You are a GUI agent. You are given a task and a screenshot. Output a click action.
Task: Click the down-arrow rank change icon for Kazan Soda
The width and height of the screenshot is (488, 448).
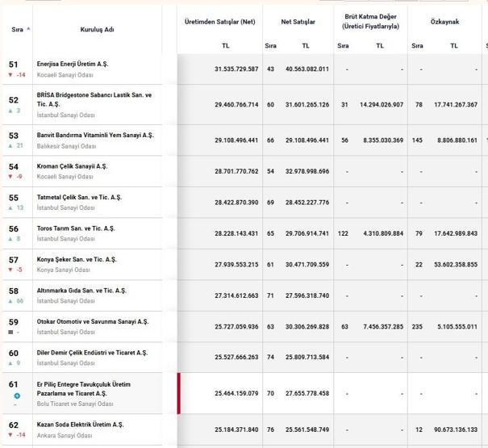click(10, 435)
